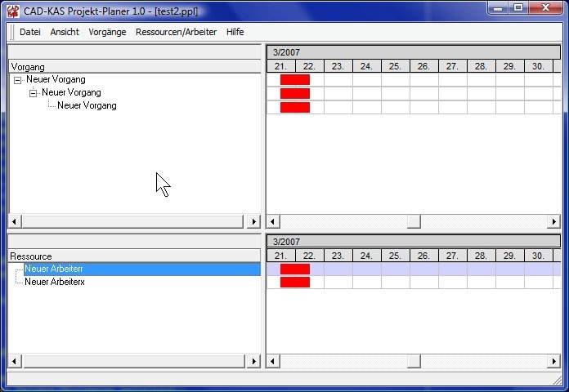Minimize the Projekt-Planer window
The width and height of the screenshot is (569, 392).
[x=498, y=7]
